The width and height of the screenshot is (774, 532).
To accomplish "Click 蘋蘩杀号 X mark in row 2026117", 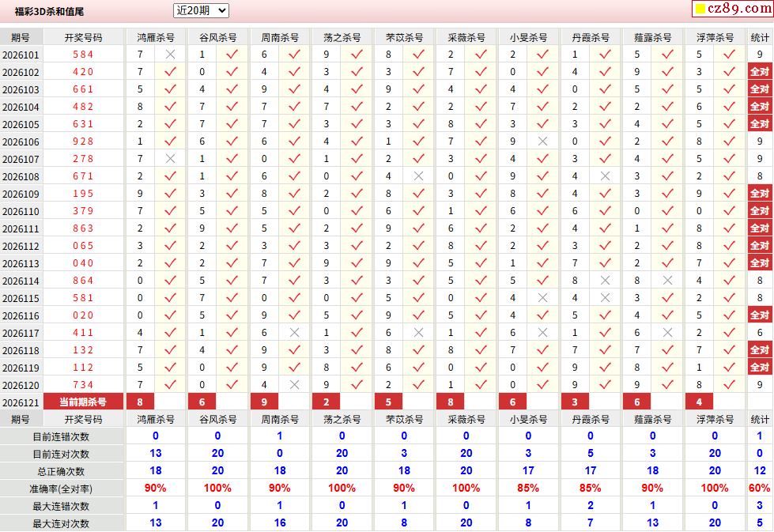I will point(667,333).
